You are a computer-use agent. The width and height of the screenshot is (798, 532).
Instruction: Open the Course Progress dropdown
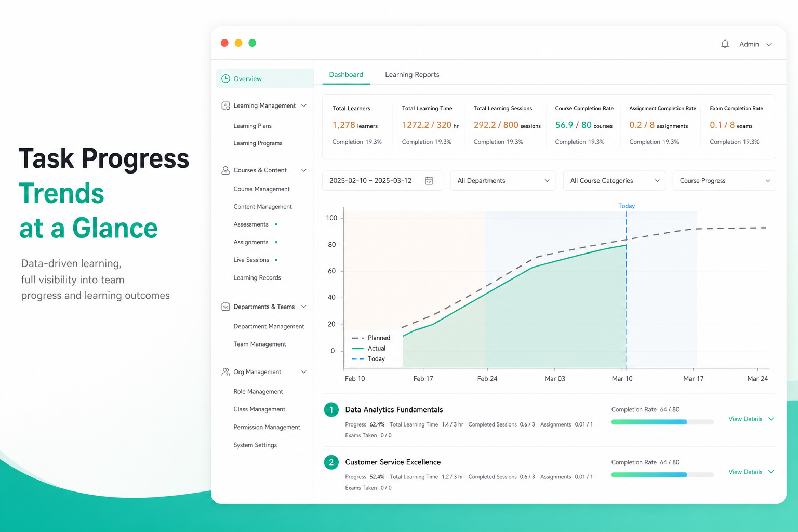tap(724, 181)
